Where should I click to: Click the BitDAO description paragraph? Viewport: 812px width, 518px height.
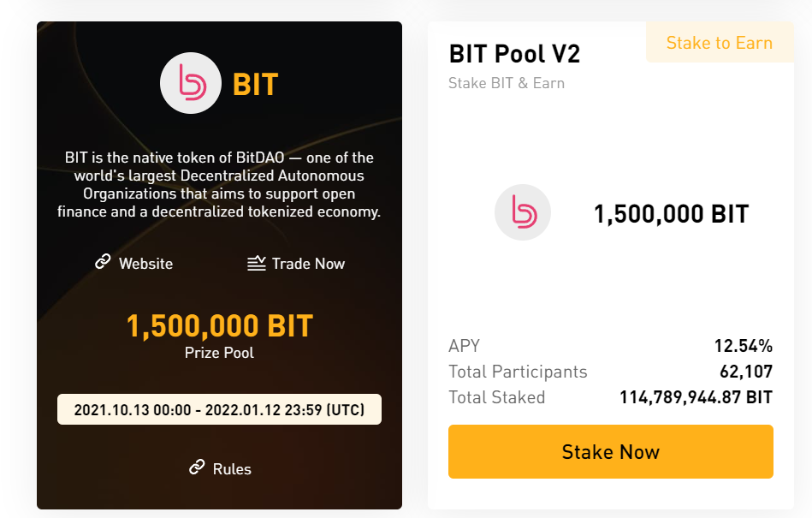pos(219,184)
